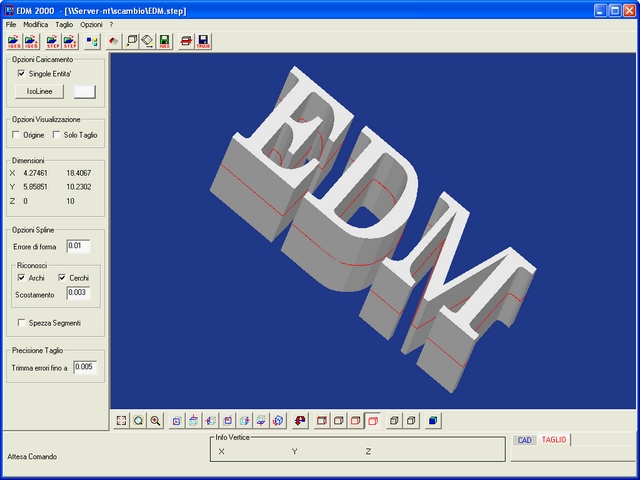The image size is (640, 480).
Task: Open a STEP file using STEP icon
Action: click(53, 41)
